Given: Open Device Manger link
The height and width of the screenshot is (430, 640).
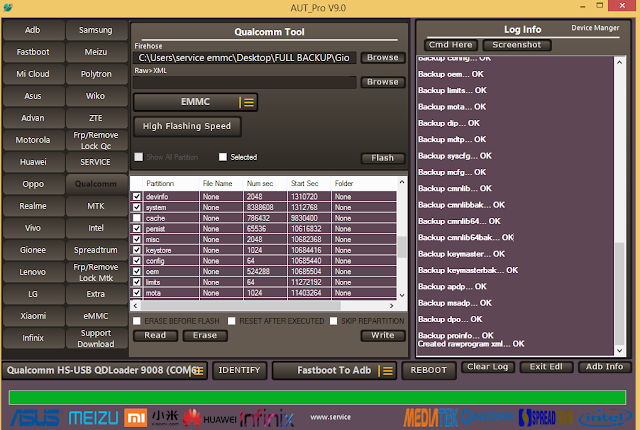Looking at the screenshot, I should pos(595,28).
